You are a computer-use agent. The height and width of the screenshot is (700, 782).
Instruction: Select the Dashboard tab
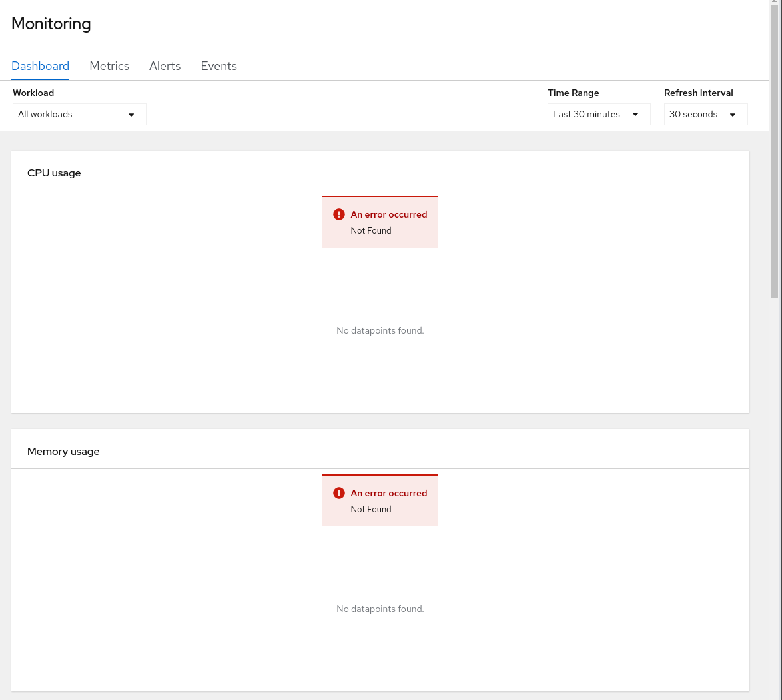[41, 66]
